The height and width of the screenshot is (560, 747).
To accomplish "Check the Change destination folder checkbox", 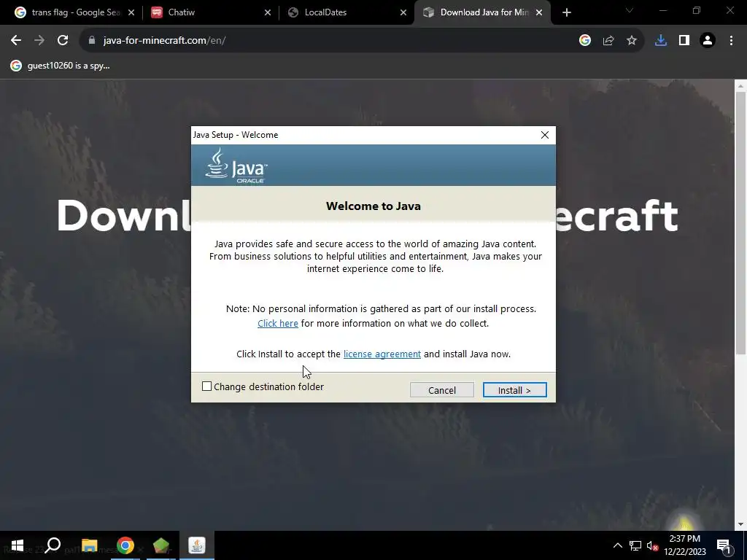I will [206, 386].
